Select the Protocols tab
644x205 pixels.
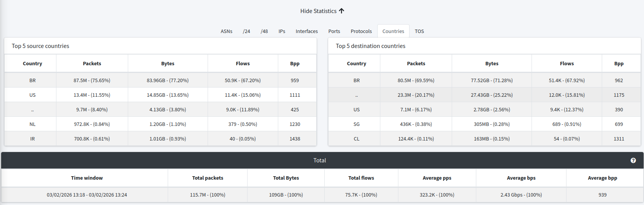point(361,31)
